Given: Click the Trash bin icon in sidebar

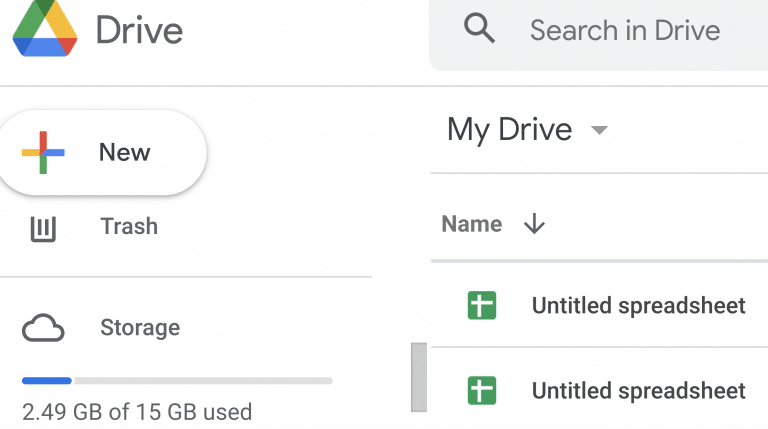Looking at the screenshot, I should pos(43,228).
